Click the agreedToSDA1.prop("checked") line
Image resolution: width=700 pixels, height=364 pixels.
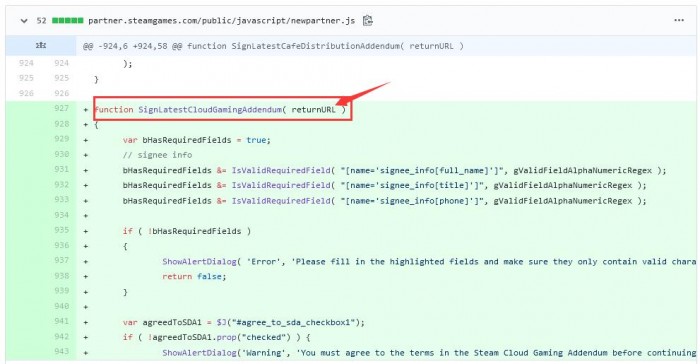(x=217, y=338)
